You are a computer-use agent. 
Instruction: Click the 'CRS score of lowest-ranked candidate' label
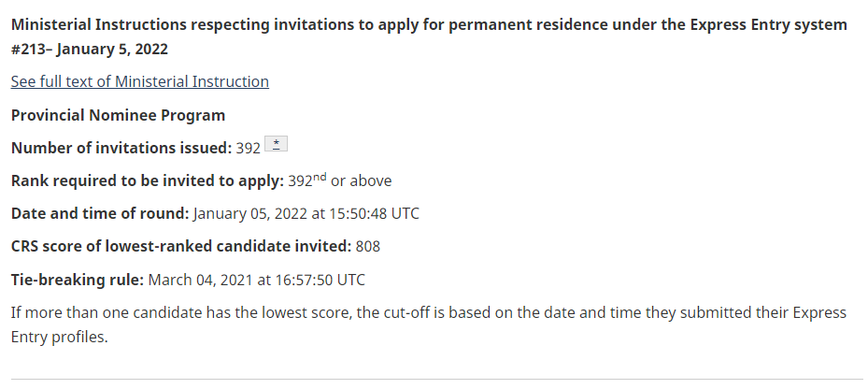pyautogui.click(x=180, y=246)
